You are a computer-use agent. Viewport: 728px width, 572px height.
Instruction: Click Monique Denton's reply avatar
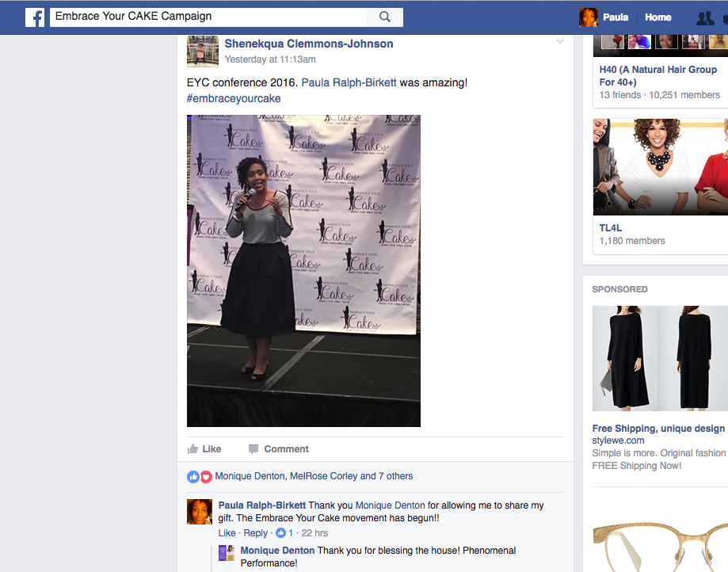click(227, 552)
